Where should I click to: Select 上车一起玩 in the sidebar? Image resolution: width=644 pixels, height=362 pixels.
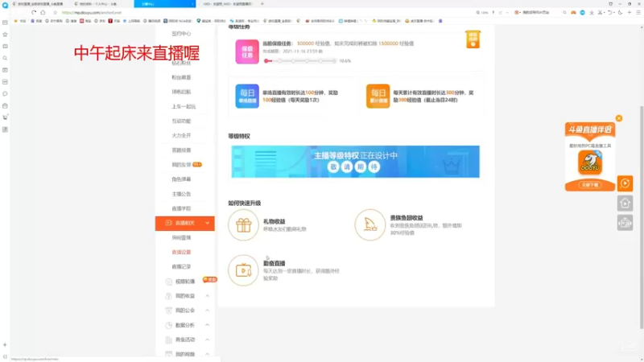tap(184, 106)
